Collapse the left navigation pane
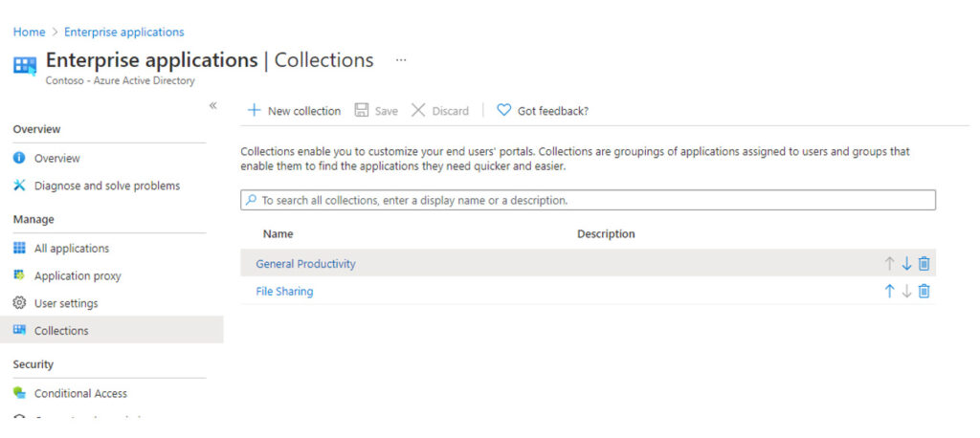The width and height of the screenshot is (980, 438). (x=212, y=105)
